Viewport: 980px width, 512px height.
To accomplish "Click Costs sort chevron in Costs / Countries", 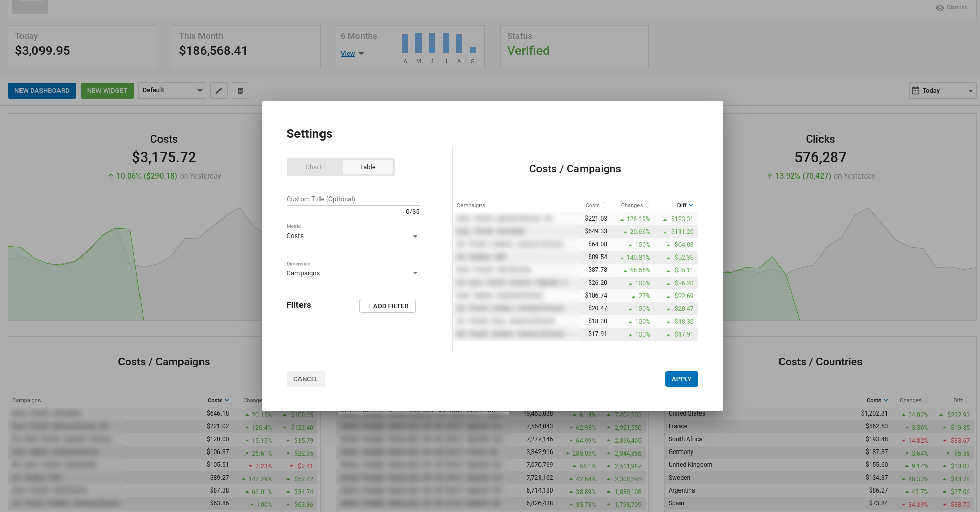I will click(886, 400).
